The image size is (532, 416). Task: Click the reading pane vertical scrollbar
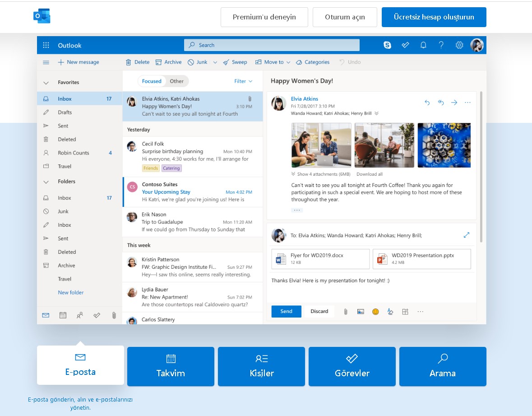(481, 167)
